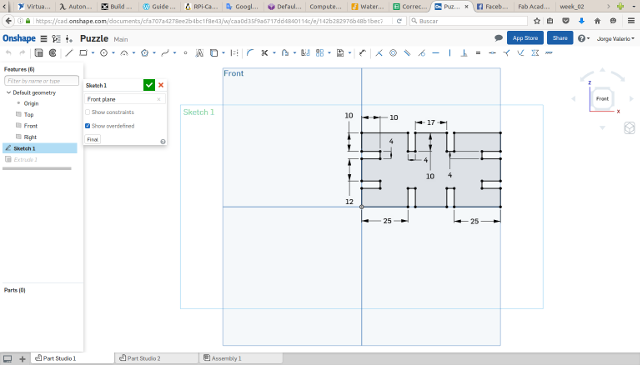Select the Corner rectangle tool
This screenshot has width=640, height=365.
coord(83,53)
